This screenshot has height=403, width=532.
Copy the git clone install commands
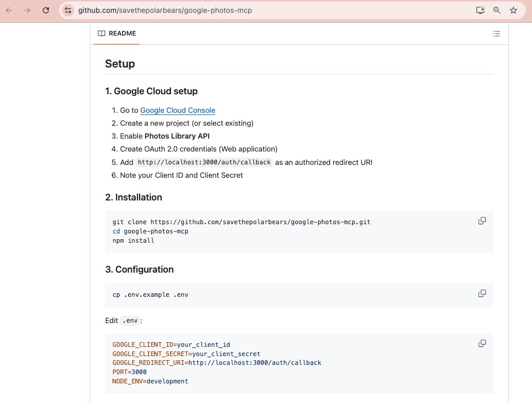pyautogui.click(x=482, y=221)
